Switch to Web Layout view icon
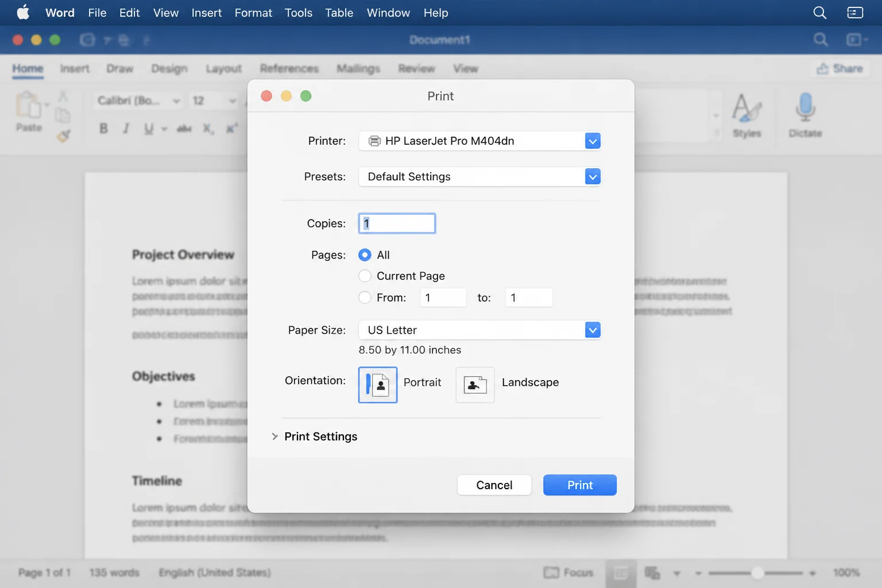The height and width of the screenshot is (588, 882). 652,572
